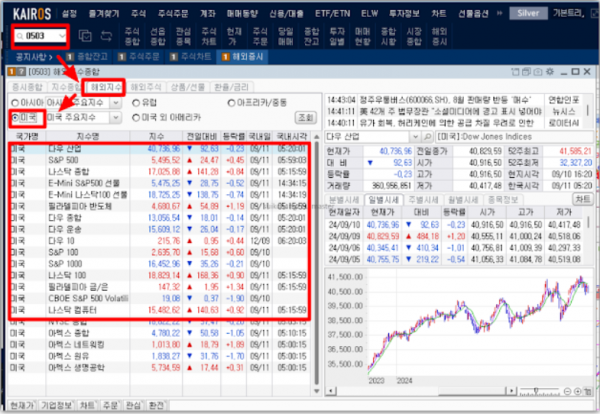Switch to the 주별시세 tab
The width and height of the screenshot is (600, 414).
coord(423,200)
